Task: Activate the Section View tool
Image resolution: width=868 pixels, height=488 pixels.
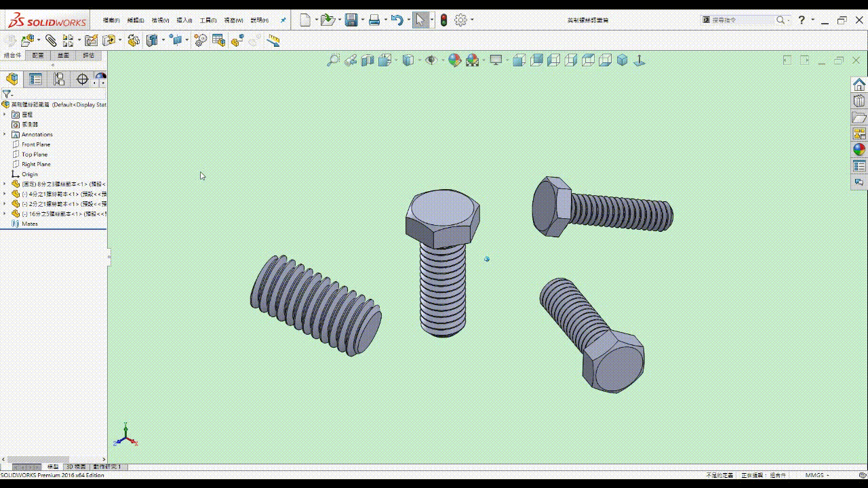Action: (368, 60)
